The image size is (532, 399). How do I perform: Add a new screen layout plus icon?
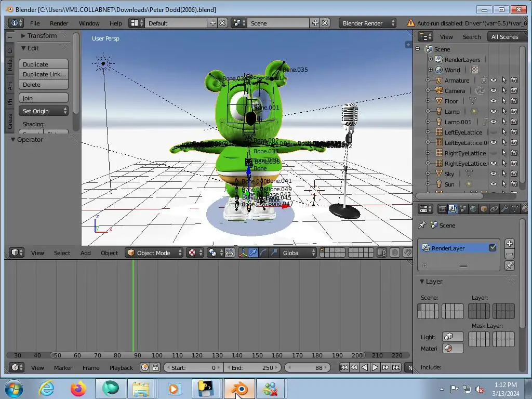coord(212,23)
